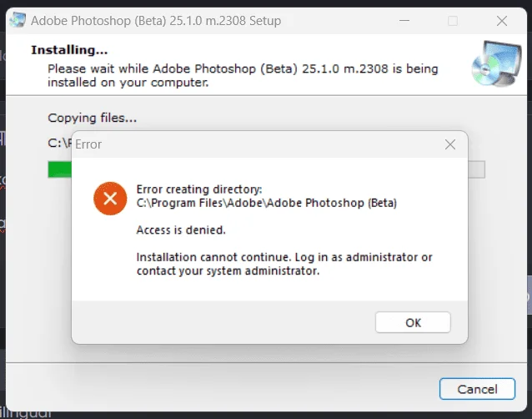Click OK in the Error dialog

point(413,322)
